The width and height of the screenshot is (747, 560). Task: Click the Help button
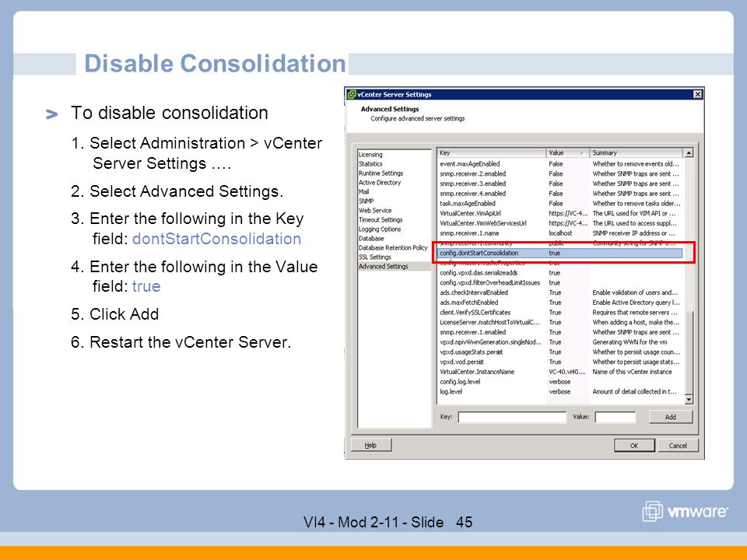pos(371,445)
